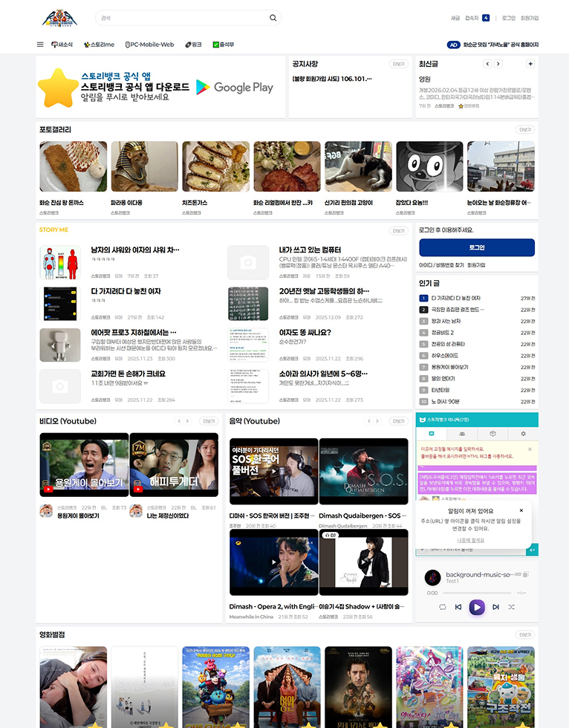569x728 pixels.
Task: Go to previous track in music player
Action: [458, 607]
